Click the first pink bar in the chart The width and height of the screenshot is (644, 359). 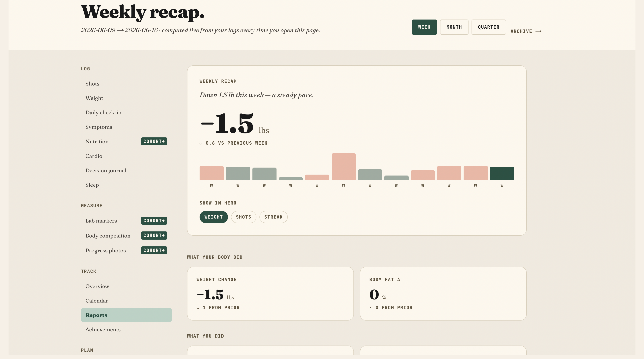coord(212,173)
